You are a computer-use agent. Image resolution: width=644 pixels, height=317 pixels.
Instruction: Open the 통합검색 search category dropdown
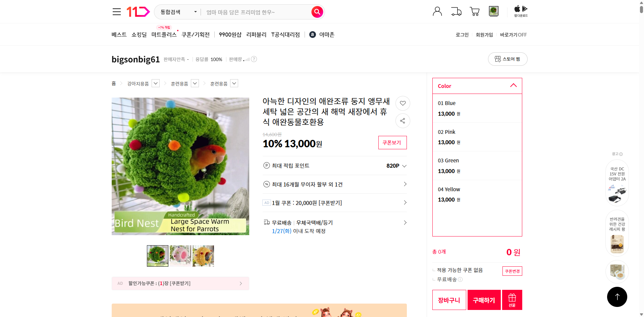[x=178, y=11]
